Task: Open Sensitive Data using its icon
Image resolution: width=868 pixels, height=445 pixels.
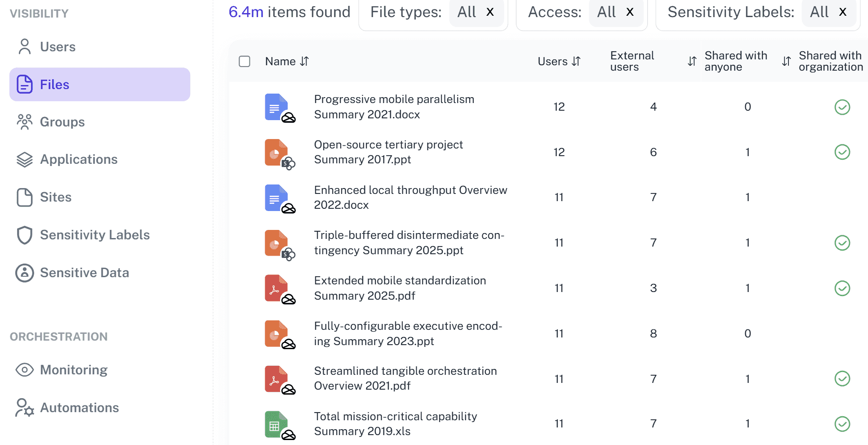Action: [x=24, y=272]
